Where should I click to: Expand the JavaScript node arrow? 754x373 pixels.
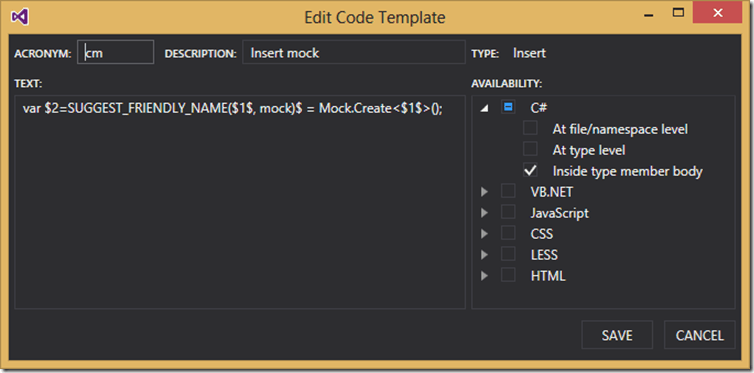(484, 213)
